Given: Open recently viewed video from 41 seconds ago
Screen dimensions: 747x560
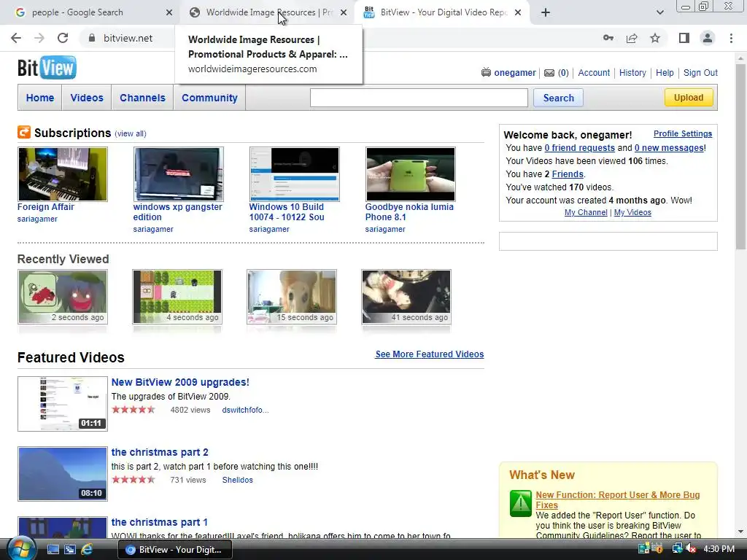Looking at the screenshot, I should pos(406,297).
